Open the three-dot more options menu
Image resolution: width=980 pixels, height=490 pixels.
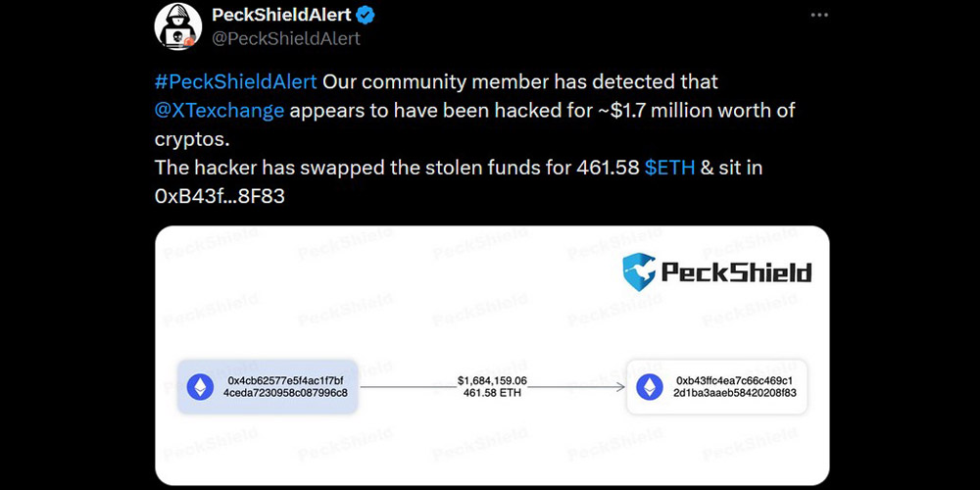click(819, 15)
